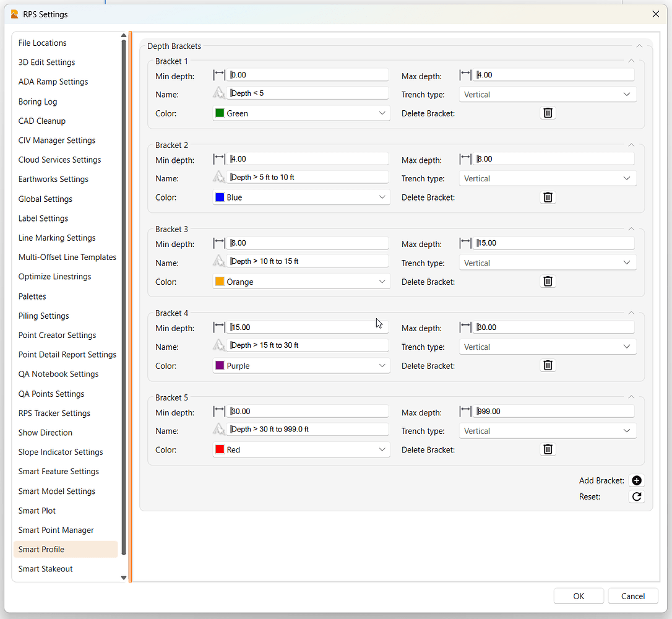Open the Red color dropdown in Bracket 5
This screenshot has height=619, width=672.
[301, 449]
